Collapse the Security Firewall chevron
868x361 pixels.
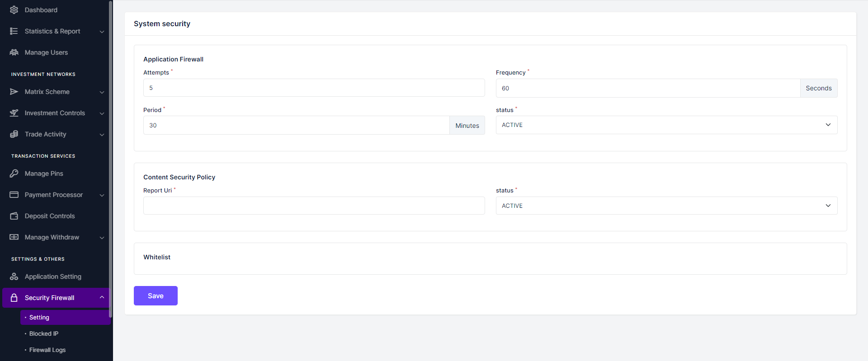click(102, 297)
